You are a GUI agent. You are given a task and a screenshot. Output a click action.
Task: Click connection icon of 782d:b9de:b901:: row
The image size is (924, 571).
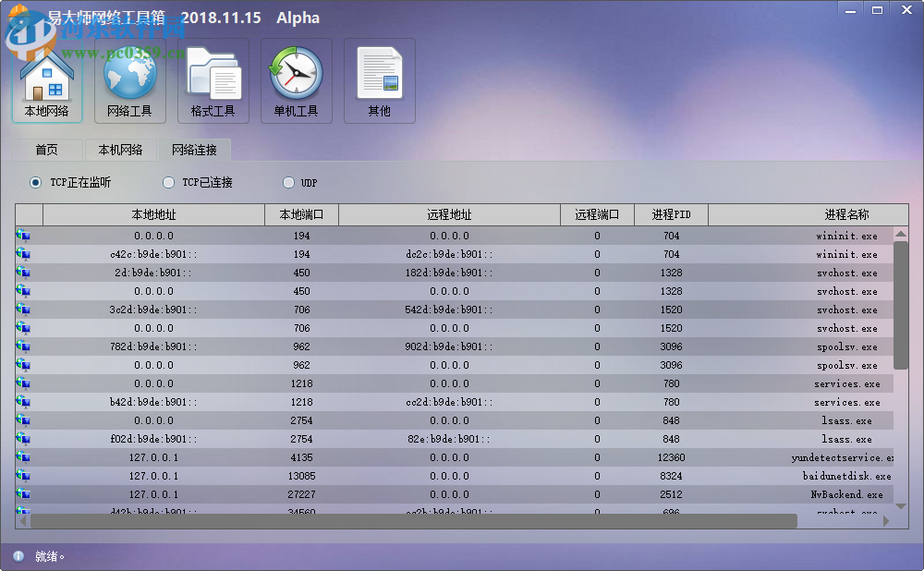(23, 346)
